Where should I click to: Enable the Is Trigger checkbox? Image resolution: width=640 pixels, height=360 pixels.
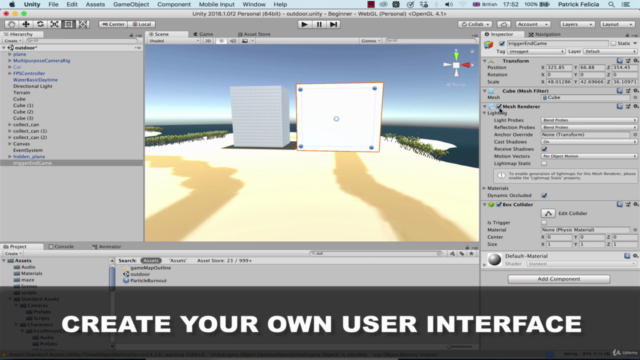tap(544, 222)
